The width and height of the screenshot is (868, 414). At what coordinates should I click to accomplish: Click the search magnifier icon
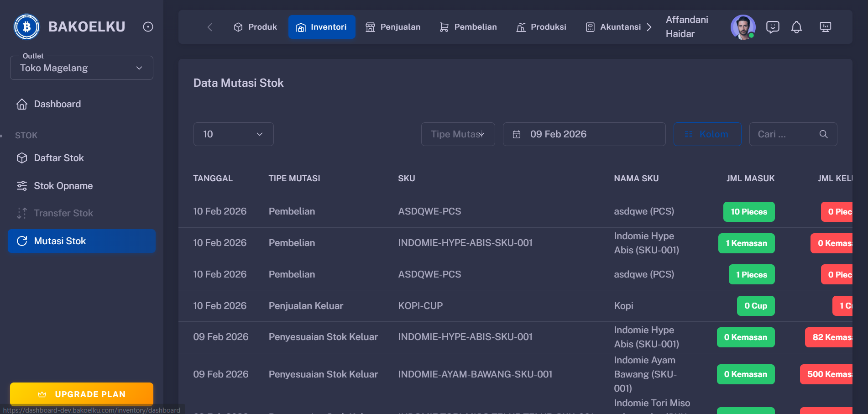click(823, 134)
